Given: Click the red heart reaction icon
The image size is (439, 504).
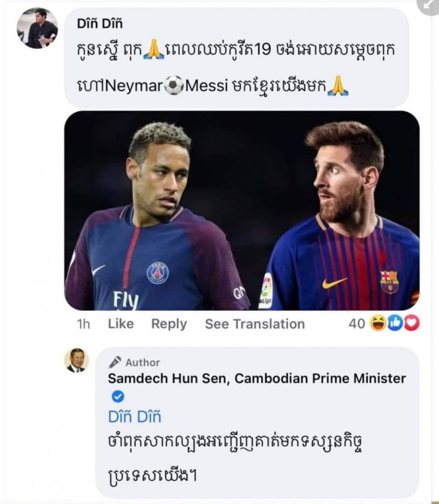Looking at the screenshot, I should tap(411, 323).
